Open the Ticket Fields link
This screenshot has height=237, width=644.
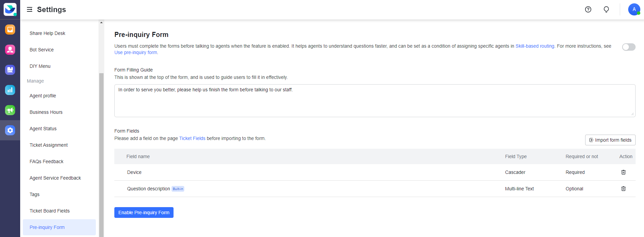[192, 138]
